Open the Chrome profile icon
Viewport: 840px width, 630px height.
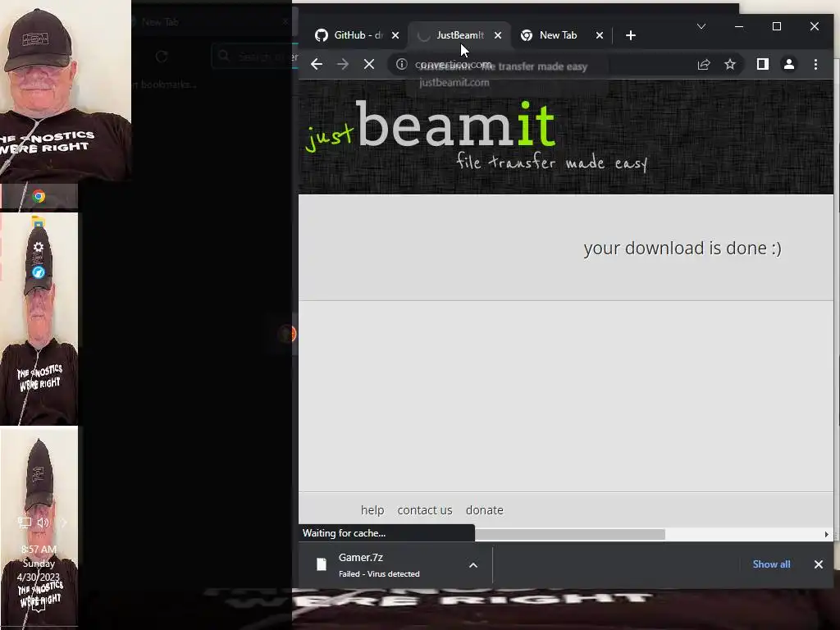coord(789,65)
